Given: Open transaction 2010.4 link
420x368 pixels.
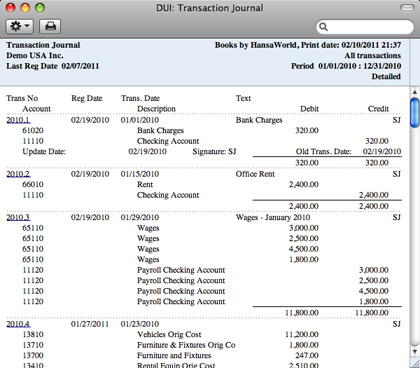Looking at the screenshot, I should [18, 324].
